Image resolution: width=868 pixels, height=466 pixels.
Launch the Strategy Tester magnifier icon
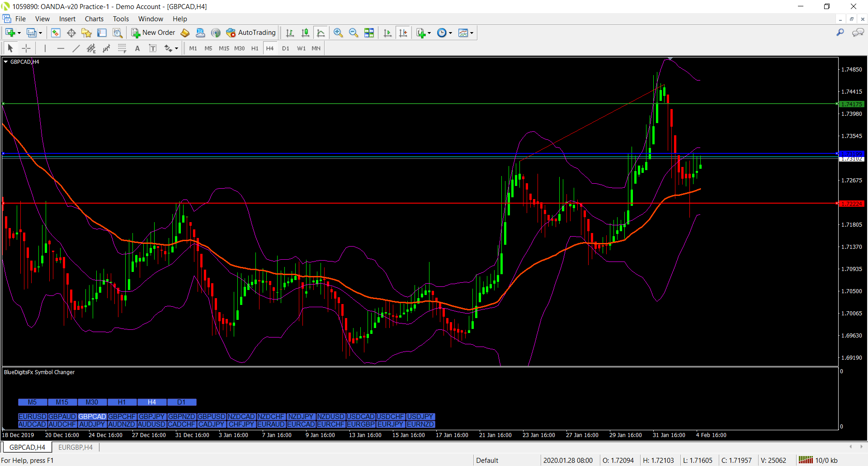pyautogui.click(x=118, y=33)
